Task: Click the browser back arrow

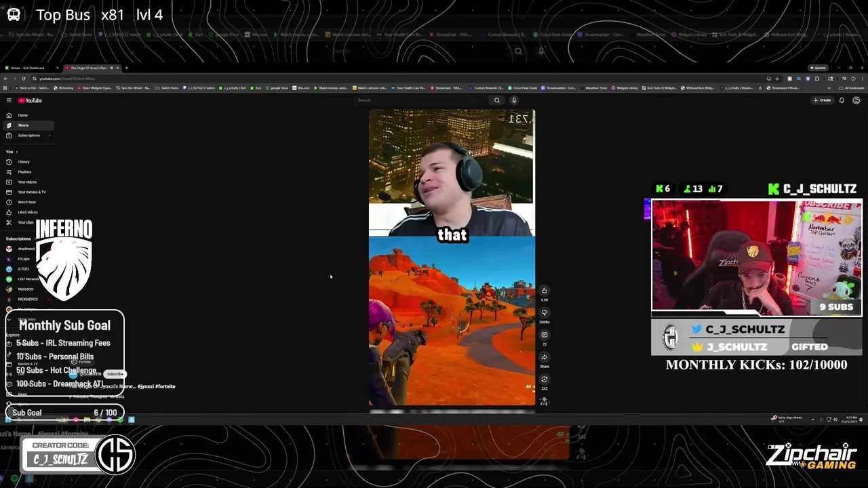Action: click(x=6, y=79)
